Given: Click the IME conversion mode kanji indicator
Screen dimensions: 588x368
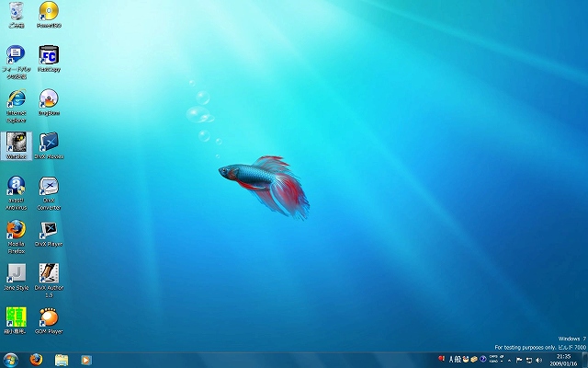Looking at the screenshot, I should 458,360.
